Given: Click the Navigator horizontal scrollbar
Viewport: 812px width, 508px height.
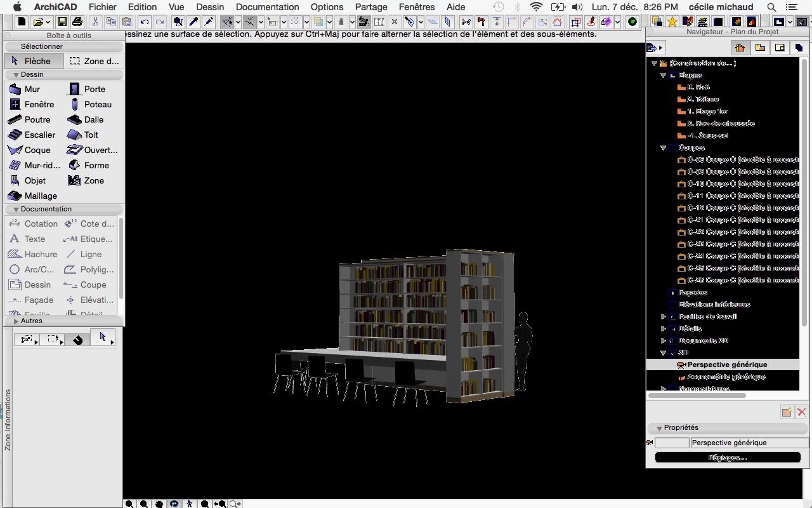Looking at the screenshot, I should [697, 396].
